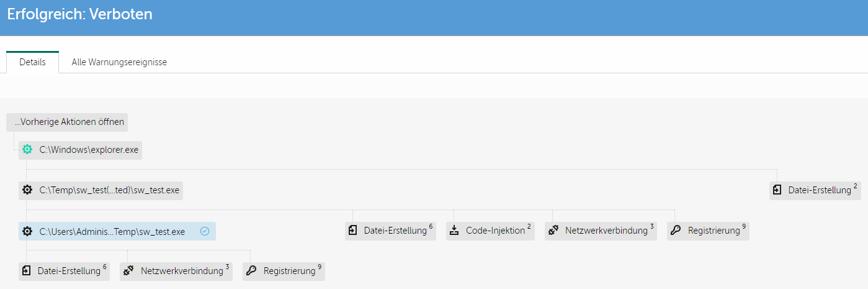This screenshot has width=868, height=289.
Task: Toggle the check mark on the highlighted sw_test.exe
Action: pos(205,232)
